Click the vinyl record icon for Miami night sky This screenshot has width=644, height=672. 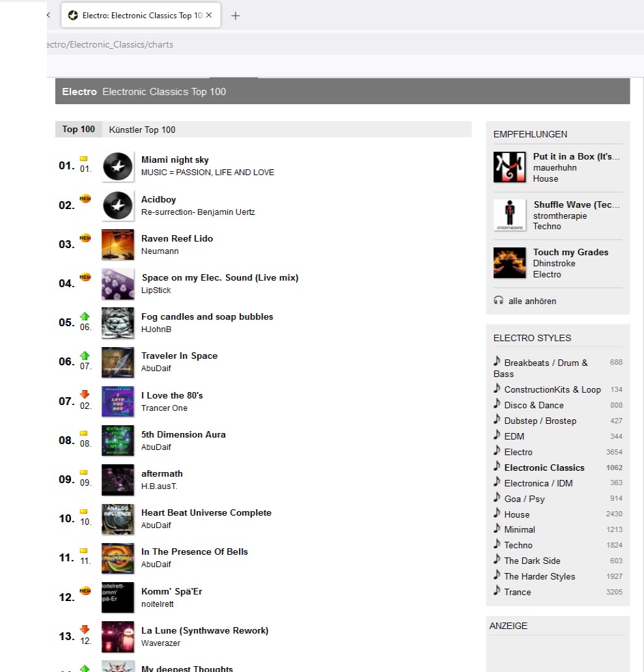[118, 166]
